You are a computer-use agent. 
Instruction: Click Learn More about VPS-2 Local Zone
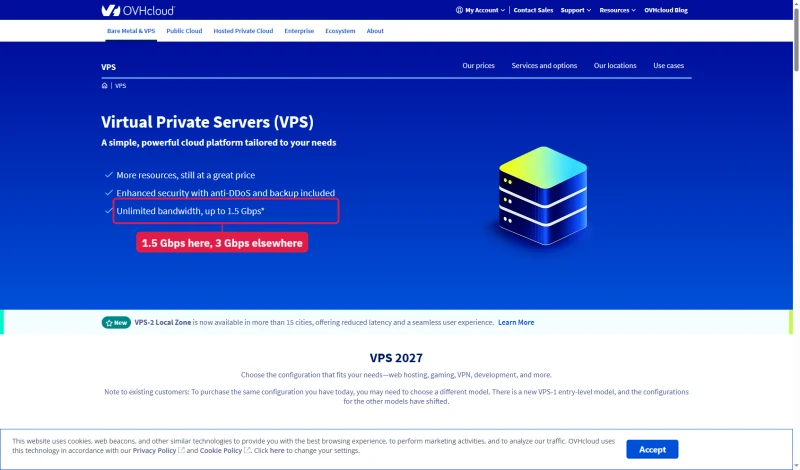pos(516,323)
